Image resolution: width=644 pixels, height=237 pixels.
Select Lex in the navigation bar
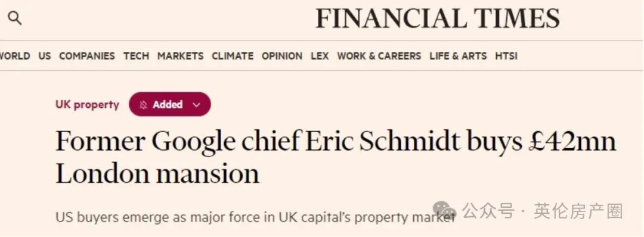(320, 56)
